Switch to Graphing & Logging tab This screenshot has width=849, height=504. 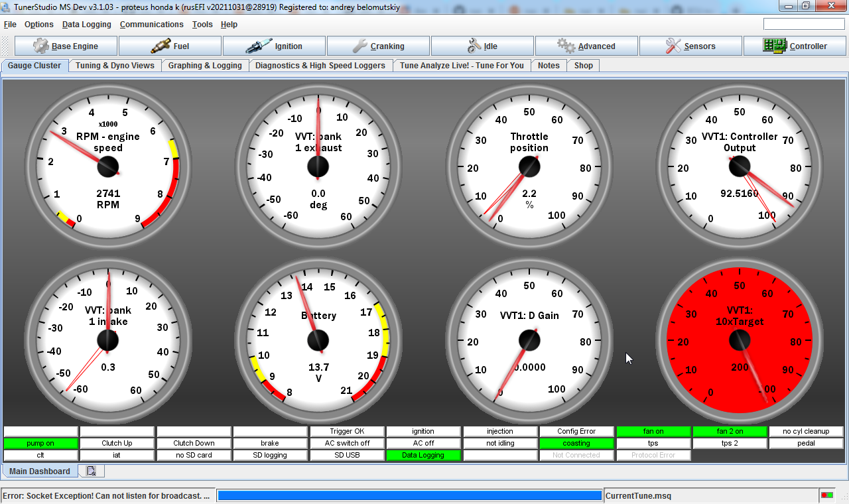pos(205,66)
